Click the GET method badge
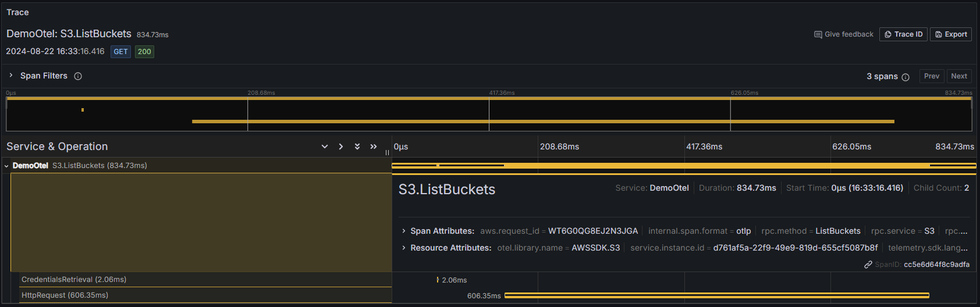Viewport: 980px width, 307px height. (x=120, y=52)
